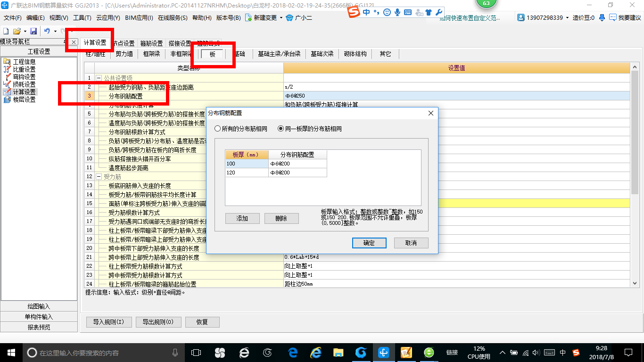Save project with the floppy disk icon
Viewport: 644px width, 362px height.
(x=33, y=31)
